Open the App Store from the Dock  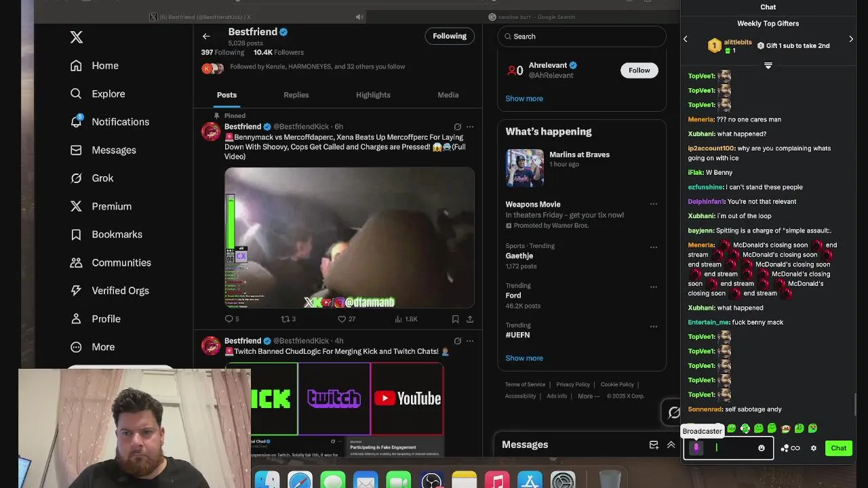530,480
